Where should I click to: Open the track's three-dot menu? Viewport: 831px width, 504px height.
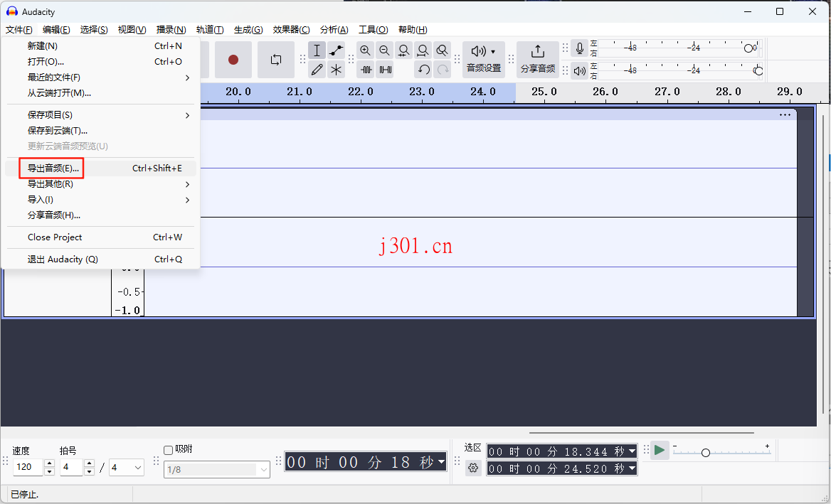click(x=785, y=115)
